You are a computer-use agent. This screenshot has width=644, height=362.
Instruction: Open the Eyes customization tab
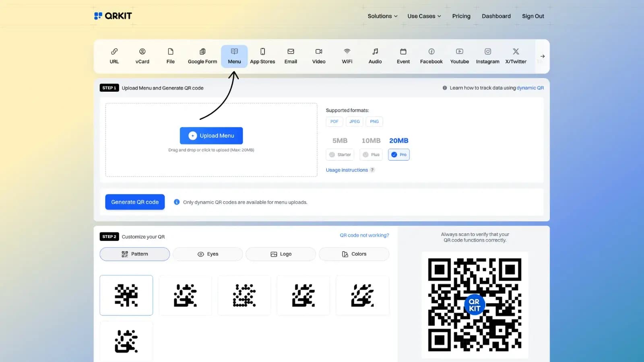point(208,254)
